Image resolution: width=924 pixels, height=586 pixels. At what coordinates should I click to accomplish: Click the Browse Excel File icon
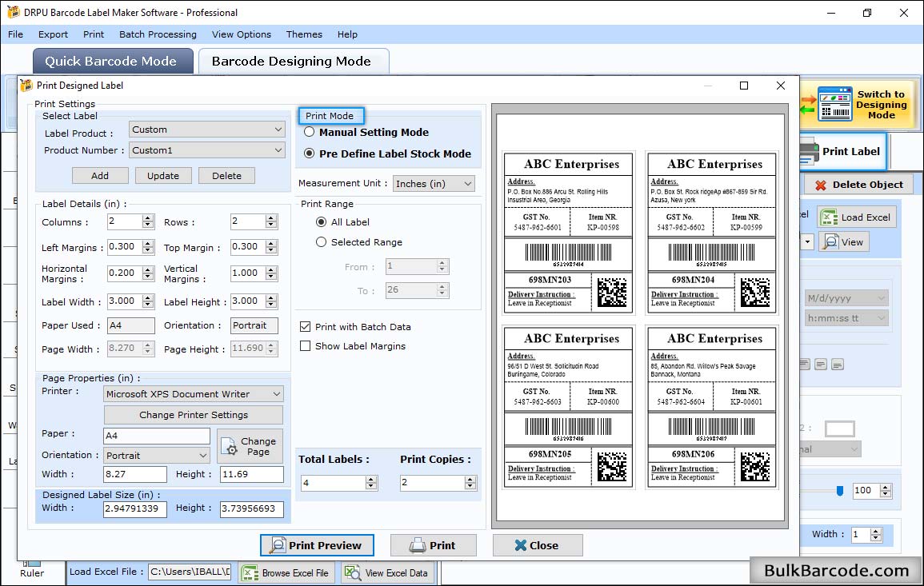[x=250, y=573]
